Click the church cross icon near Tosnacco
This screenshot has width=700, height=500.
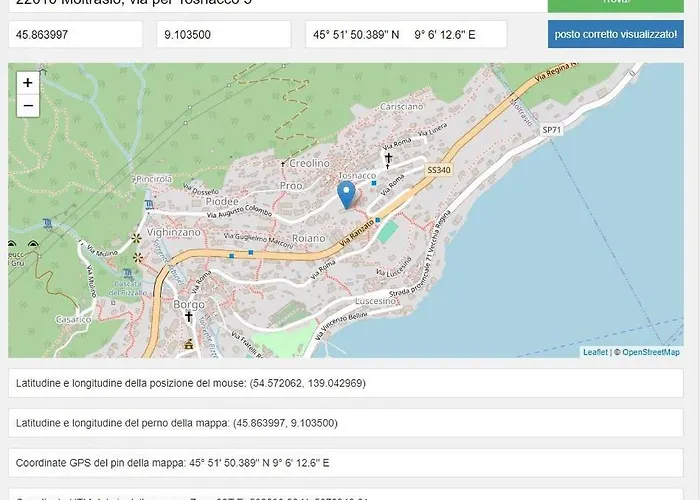tap(389, 159)
